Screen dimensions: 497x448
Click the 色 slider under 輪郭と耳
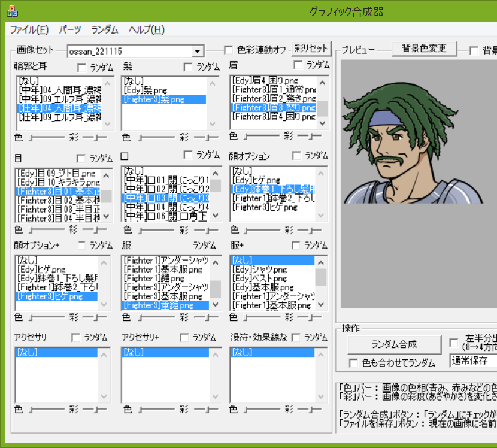47,138
